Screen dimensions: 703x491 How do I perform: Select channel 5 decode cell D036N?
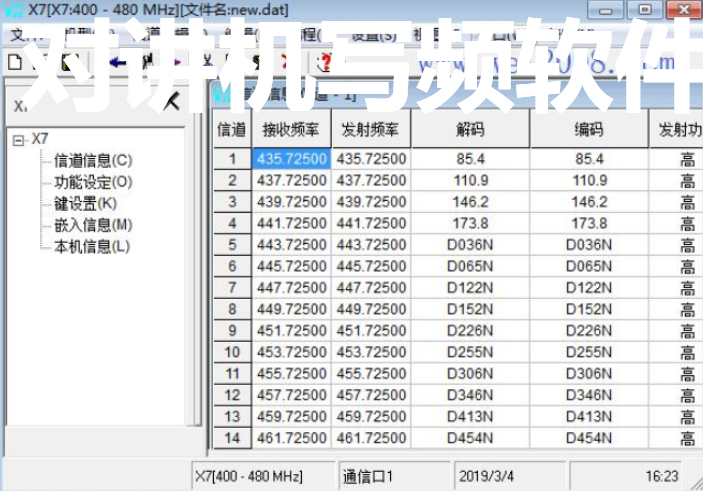[x=470, y=245]
